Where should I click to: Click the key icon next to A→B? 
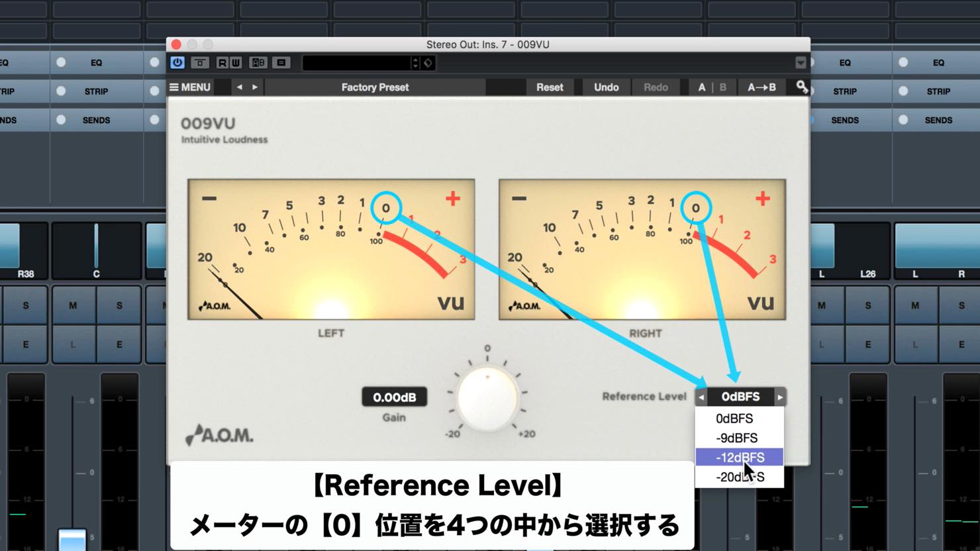coord(802,87)
